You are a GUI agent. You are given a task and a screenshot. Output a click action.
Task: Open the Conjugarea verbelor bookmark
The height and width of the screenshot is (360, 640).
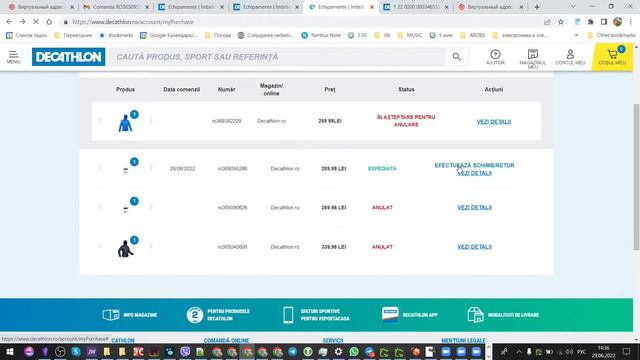click(266, 36)
